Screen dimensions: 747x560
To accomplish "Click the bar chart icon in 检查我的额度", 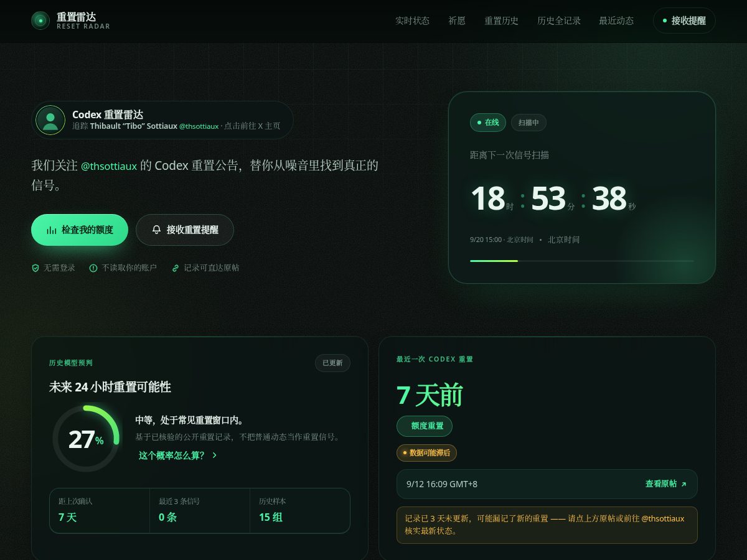I will point(52,230).
